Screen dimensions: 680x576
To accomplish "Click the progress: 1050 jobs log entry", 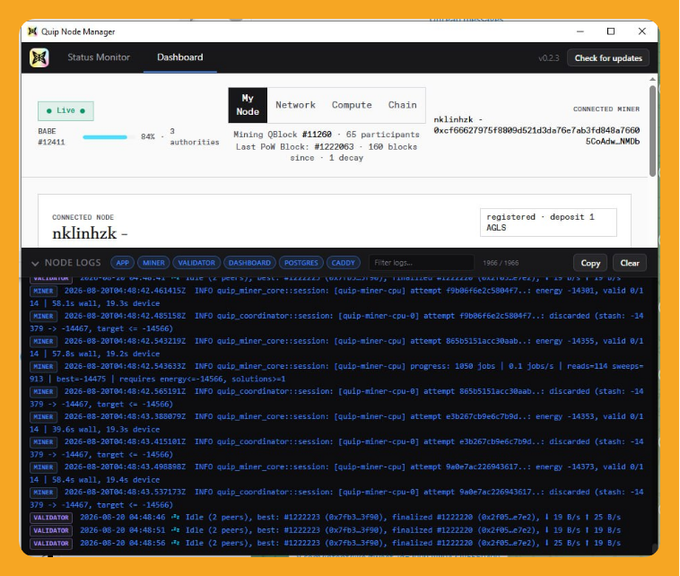I will 337,373.
